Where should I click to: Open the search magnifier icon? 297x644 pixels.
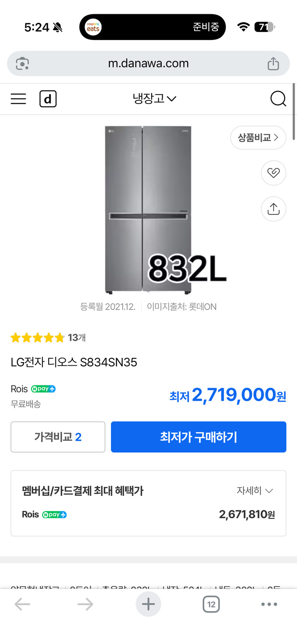(x=278, y=99)
